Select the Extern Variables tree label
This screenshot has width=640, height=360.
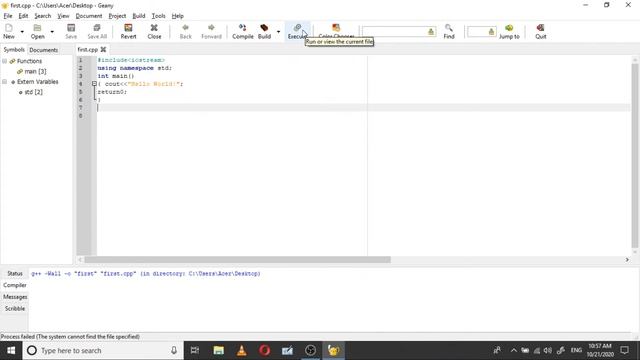click(x=38, y=82)
